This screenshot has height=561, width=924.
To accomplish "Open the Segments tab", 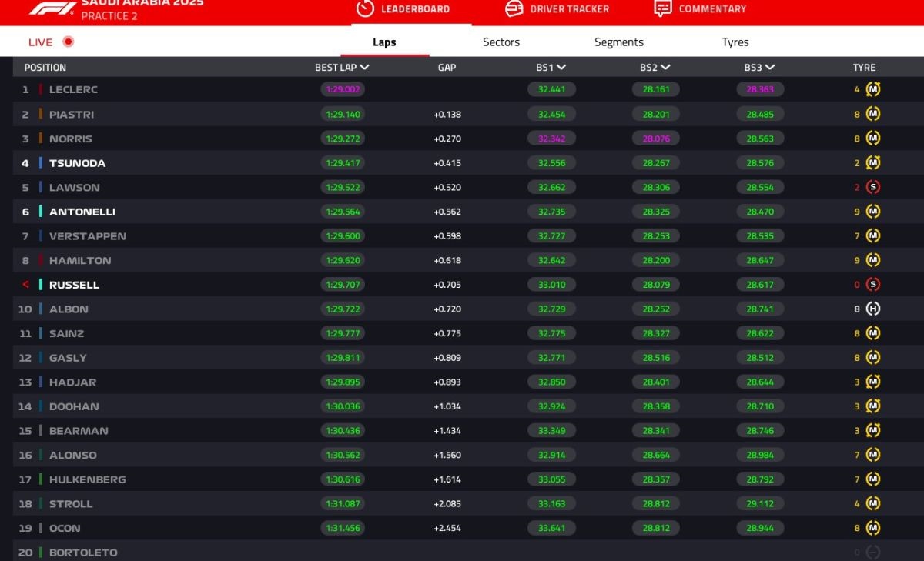I will click(618, 42).
